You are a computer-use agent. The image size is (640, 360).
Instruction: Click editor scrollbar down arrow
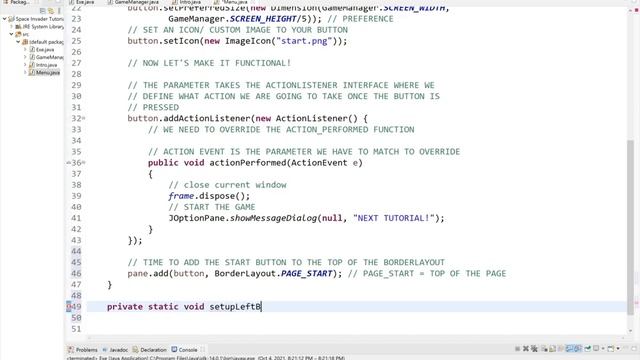631,331
